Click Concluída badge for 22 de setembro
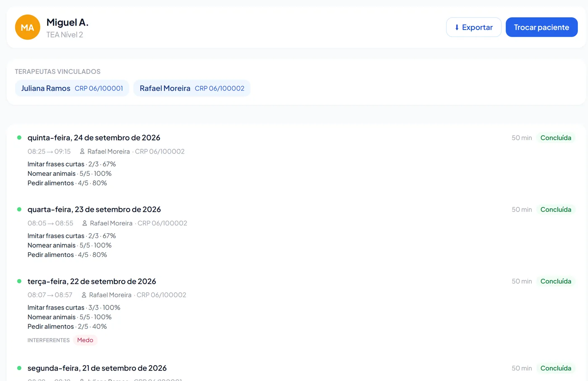 [556, 281]
